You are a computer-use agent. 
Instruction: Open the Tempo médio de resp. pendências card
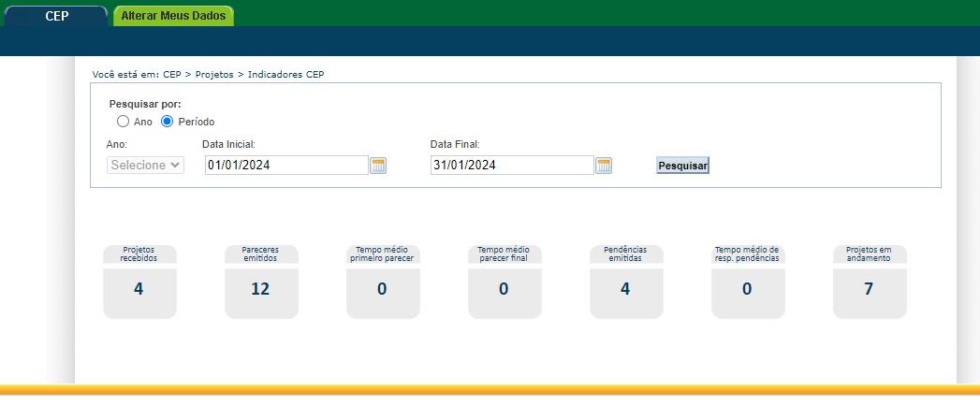[748, 282]
